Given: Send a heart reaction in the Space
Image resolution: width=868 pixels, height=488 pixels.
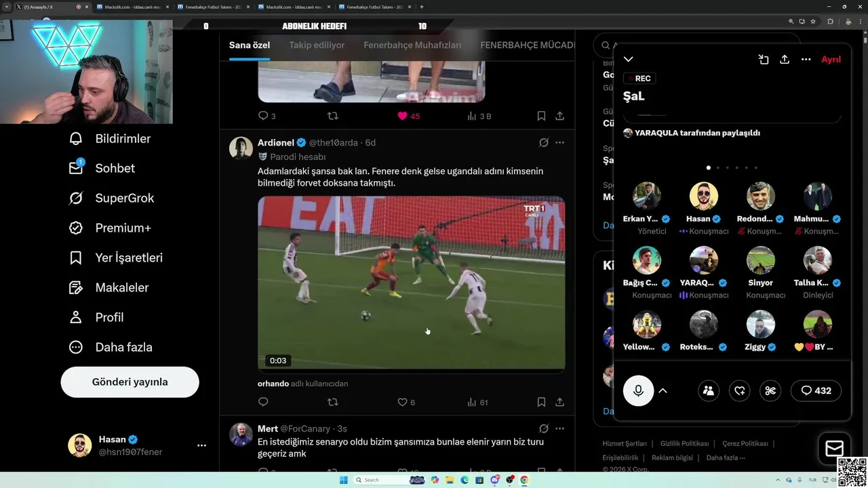Looking at the screenshot, I should pos(740,390).
